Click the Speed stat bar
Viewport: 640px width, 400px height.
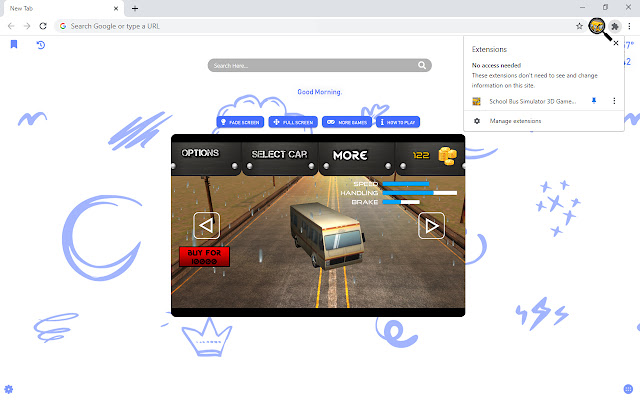pos(406,184)
